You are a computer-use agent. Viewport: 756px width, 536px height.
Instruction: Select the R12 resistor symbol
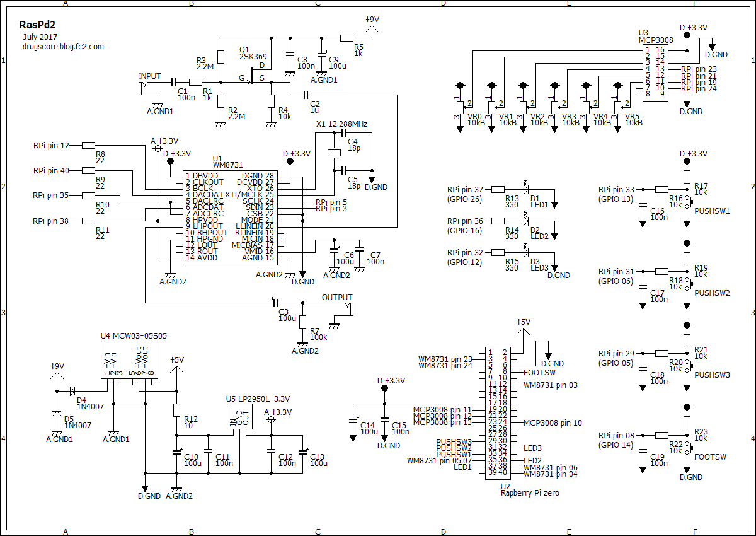pos(176,410)
